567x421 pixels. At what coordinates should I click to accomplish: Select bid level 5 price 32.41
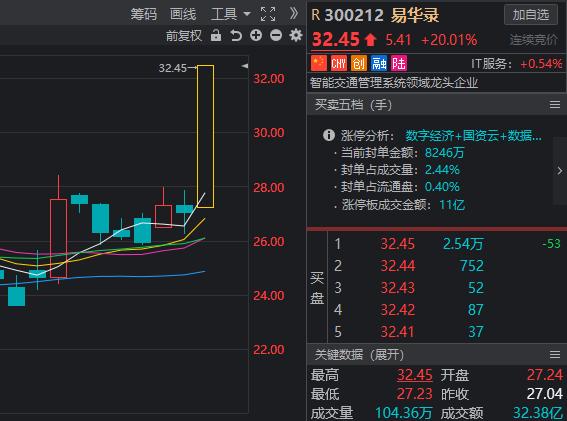pyautogui.click(x=397, y=332)
